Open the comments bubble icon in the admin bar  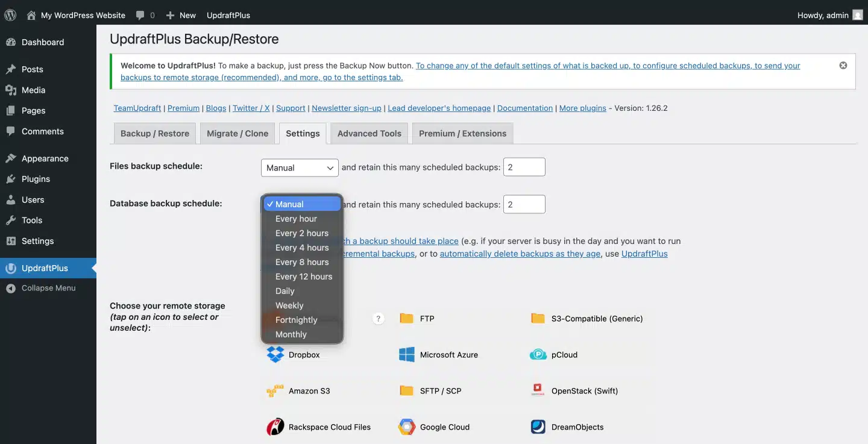[140, 16]
